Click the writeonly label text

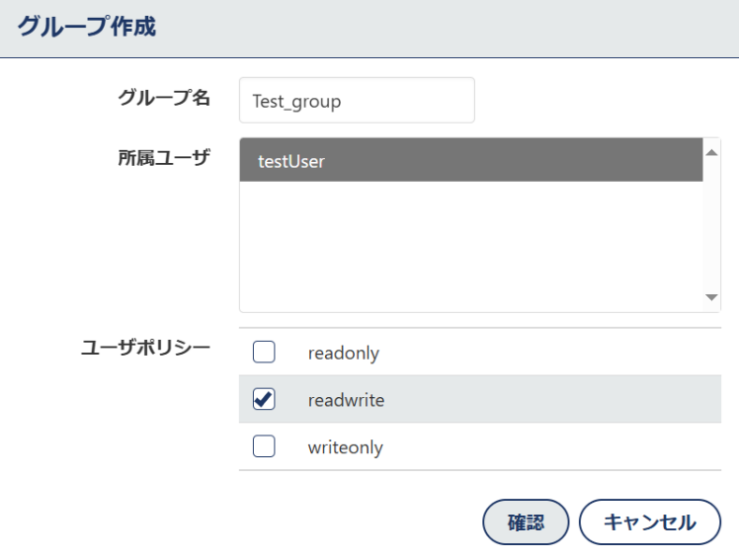point(346,447)
